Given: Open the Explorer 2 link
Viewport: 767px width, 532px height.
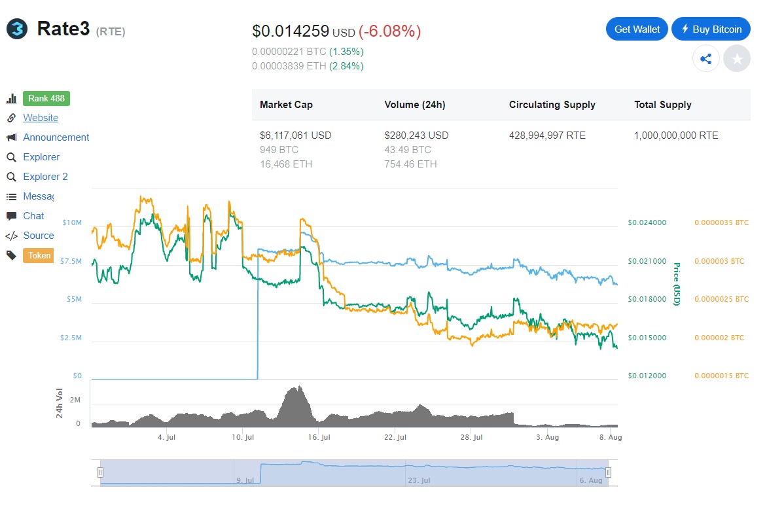Looking at the screenshot, I should click(46, 177).
